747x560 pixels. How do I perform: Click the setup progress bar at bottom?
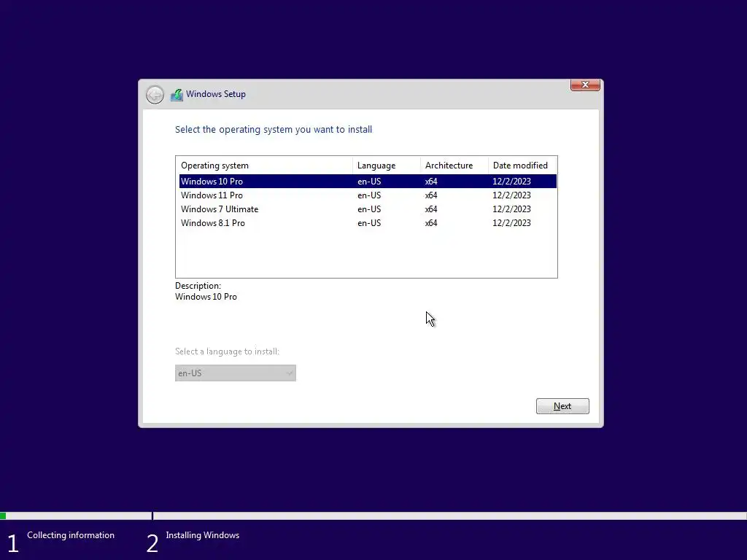pos(373,516)
